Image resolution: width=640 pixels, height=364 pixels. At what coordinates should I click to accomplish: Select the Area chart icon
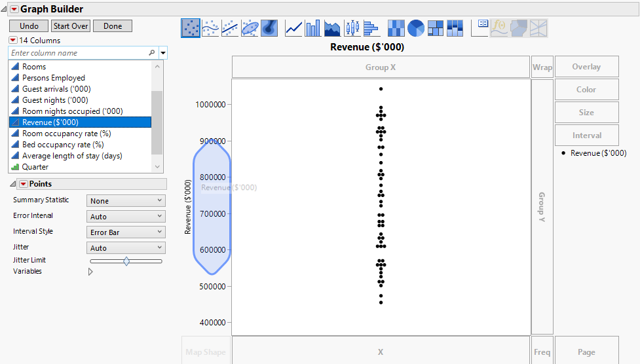(x=332, y=28)
